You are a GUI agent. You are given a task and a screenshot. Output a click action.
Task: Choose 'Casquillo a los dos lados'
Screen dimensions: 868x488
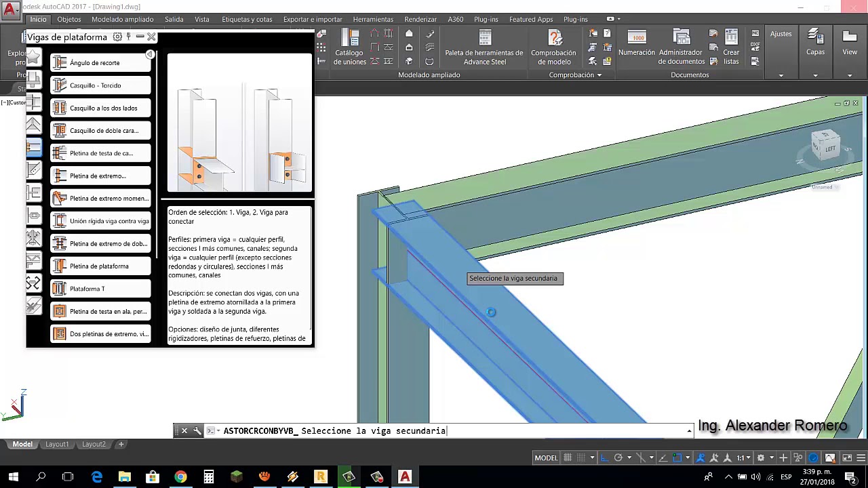click(x=100, y=108)
